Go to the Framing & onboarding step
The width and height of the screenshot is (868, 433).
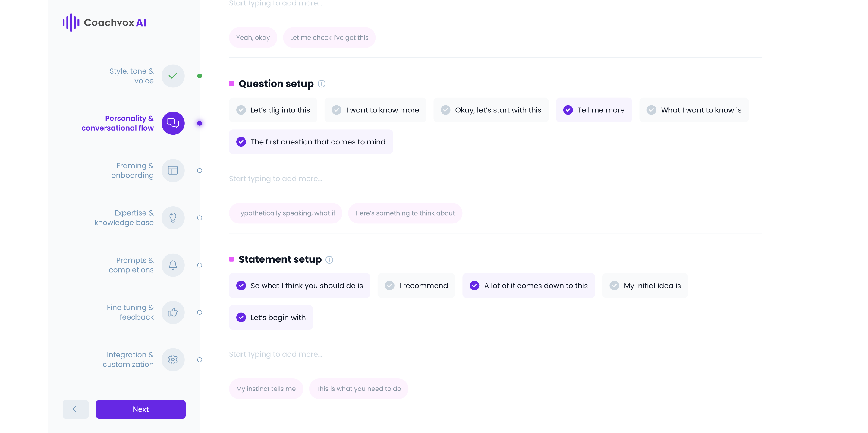tap(132, 170)
